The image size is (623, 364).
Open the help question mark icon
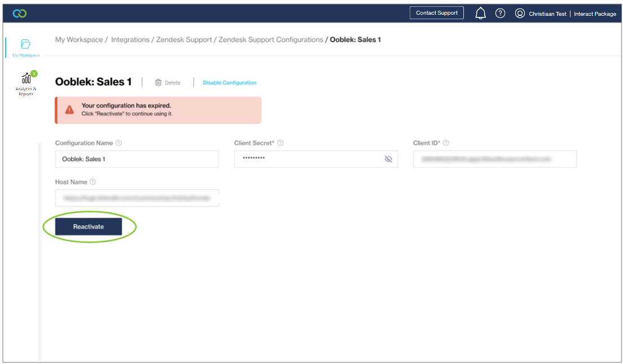(500, 13)
